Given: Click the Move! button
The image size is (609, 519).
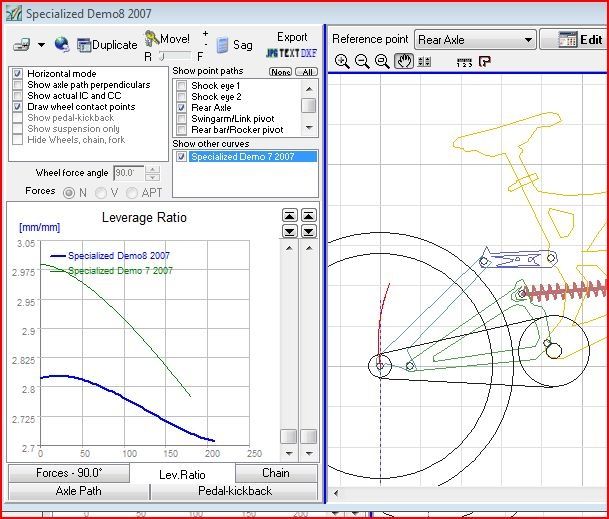Looking at the screenshot, I should coord(167,38).
